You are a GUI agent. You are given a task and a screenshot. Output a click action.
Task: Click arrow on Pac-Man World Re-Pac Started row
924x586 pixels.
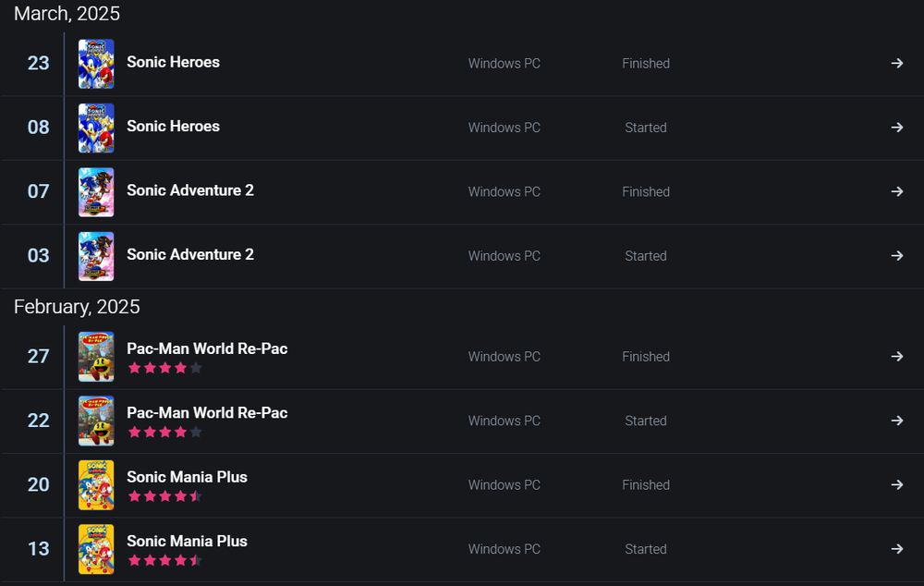click(x=897, y=421)
